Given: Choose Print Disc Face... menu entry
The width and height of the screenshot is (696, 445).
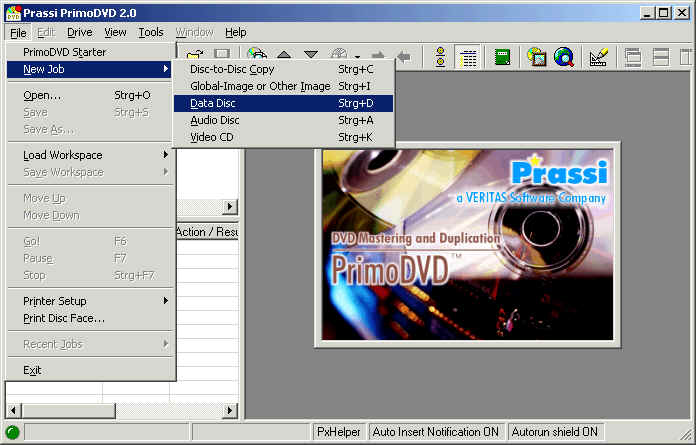Looking at the screenshot, I should point(89,318).
